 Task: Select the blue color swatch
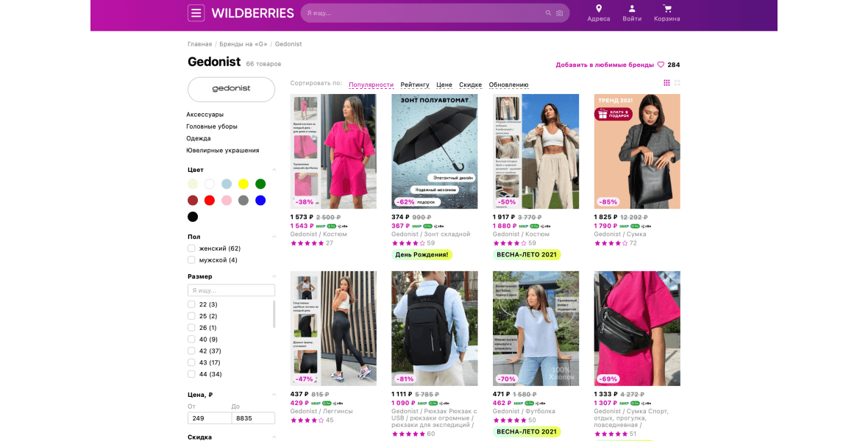pos(260,201)
